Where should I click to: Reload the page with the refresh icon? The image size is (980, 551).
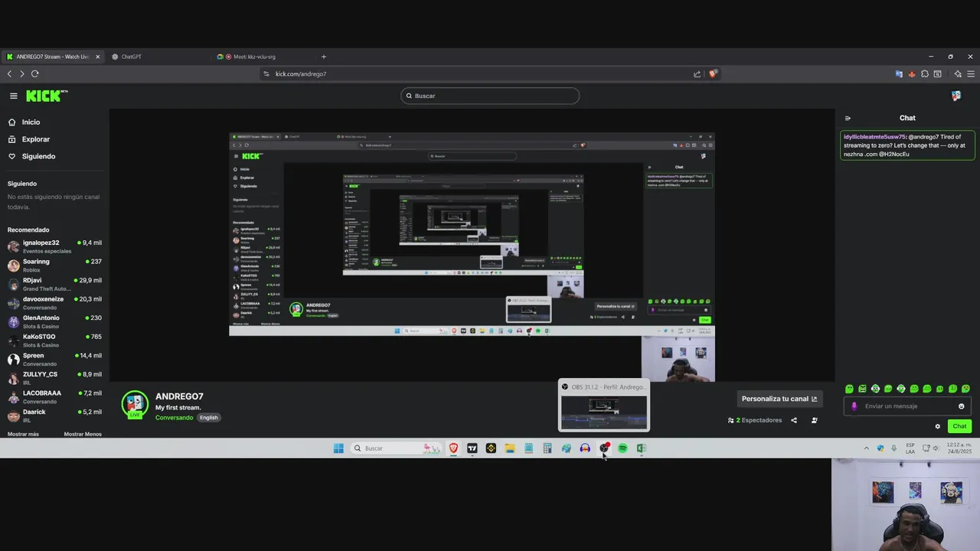tap(34, 74)
